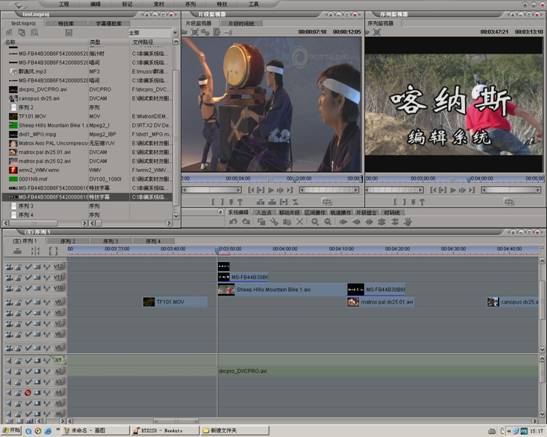Image resolution: width=547 pixels, height=437 pixels.
Task: Click the undo arrow in the editing toolbar
Action: click(x=233, y=221)
